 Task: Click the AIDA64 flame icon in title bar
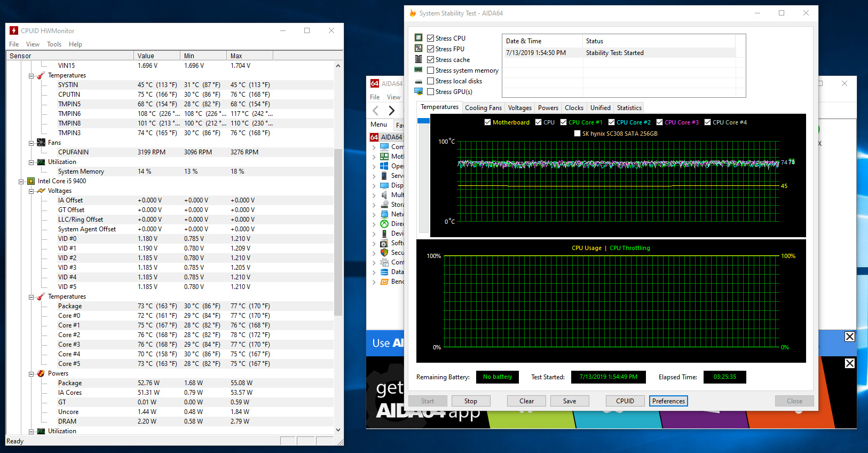click(413, 13)
